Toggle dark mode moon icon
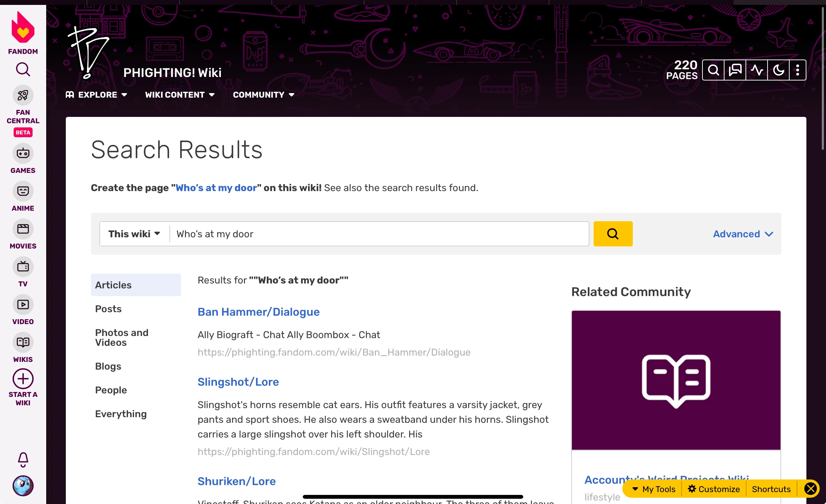The width and height of the screenshot is (826, 504). pos(778,70)
